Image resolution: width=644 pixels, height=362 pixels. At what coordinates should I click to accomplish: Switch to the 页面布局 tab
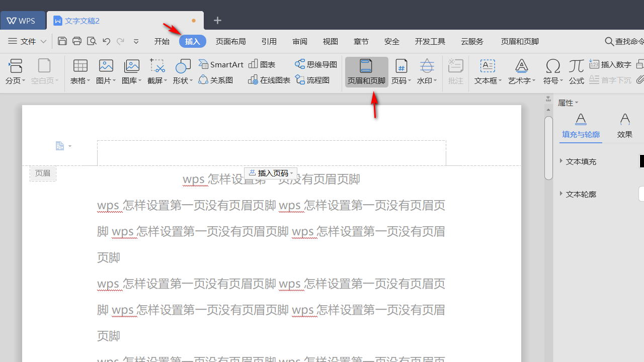pos(231,41)
